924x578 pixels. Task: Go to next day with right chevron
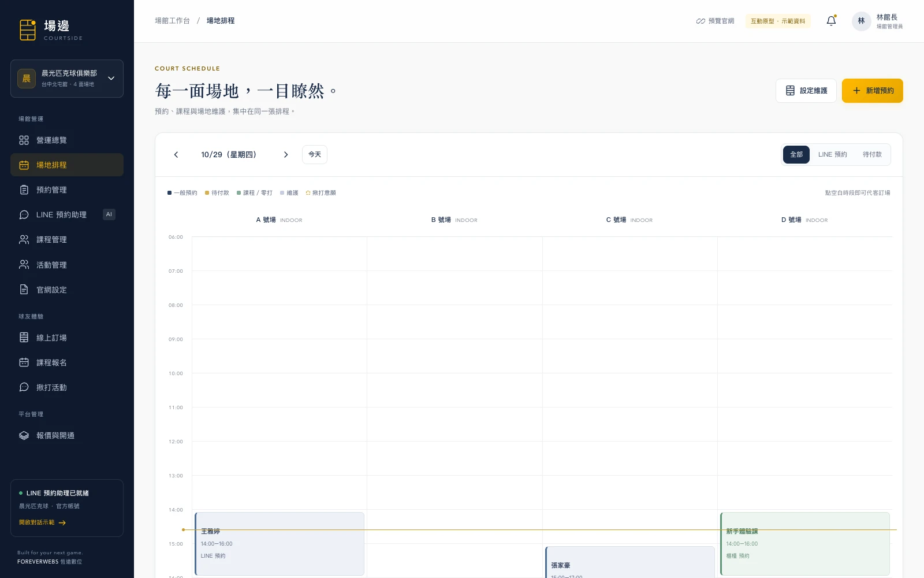pyautogui.click(x=286, y=154)
